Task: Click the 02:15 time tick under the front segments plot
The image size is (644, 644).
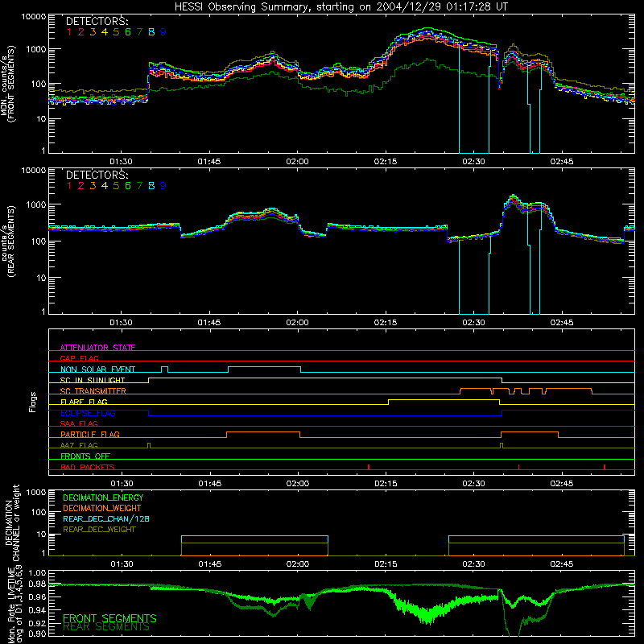Action: coord(386,162)
